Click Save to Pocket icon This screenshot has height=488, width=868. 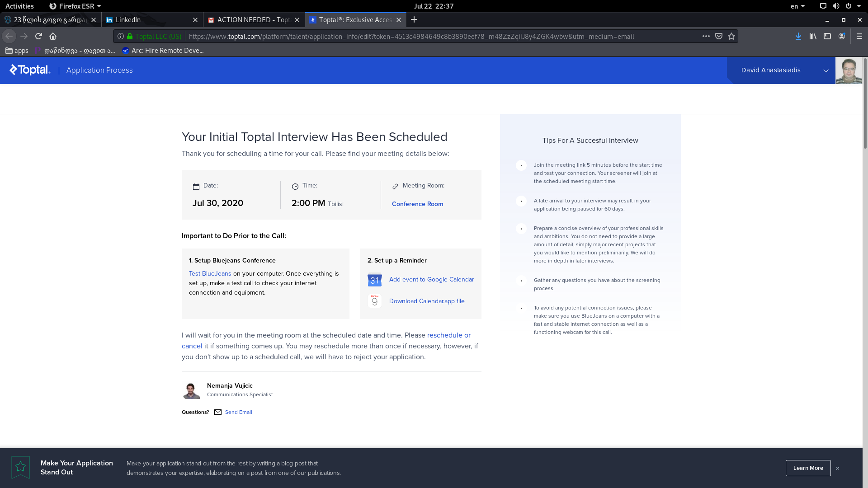(x=719, y=36)
